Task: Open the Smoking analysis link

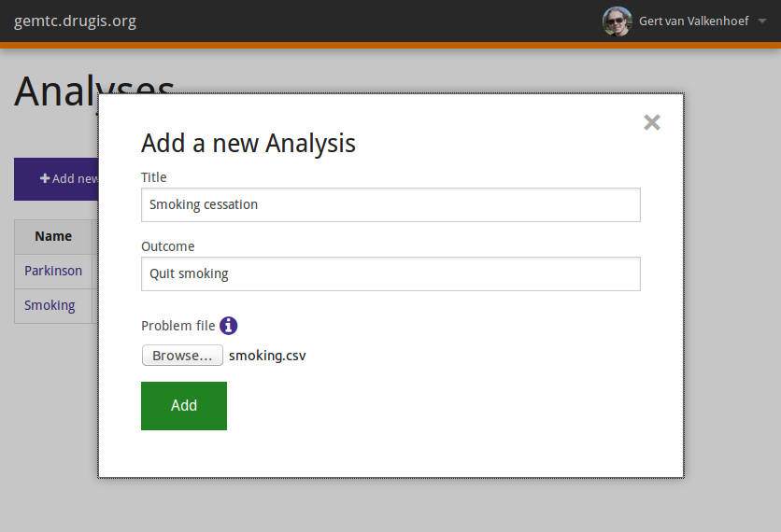Action: [50, 305]
